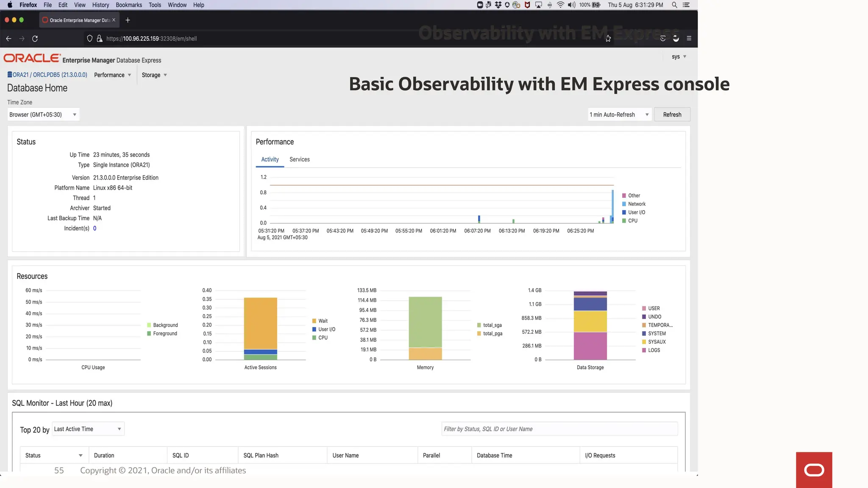
Task: Click the Background legend swatch in CPU Usage
Action: tap(149, 325)
